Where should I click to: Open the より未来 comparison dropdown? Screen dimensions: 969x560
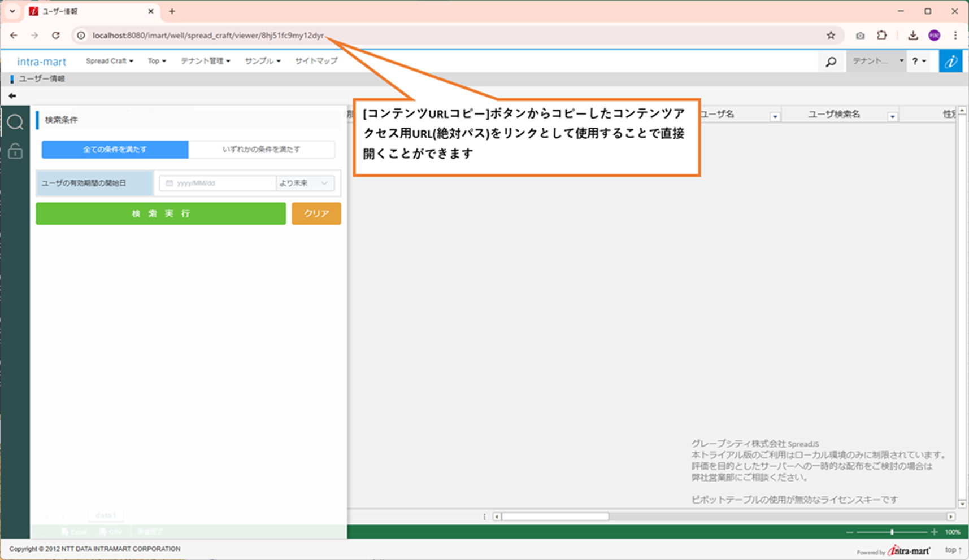(304, 183)
